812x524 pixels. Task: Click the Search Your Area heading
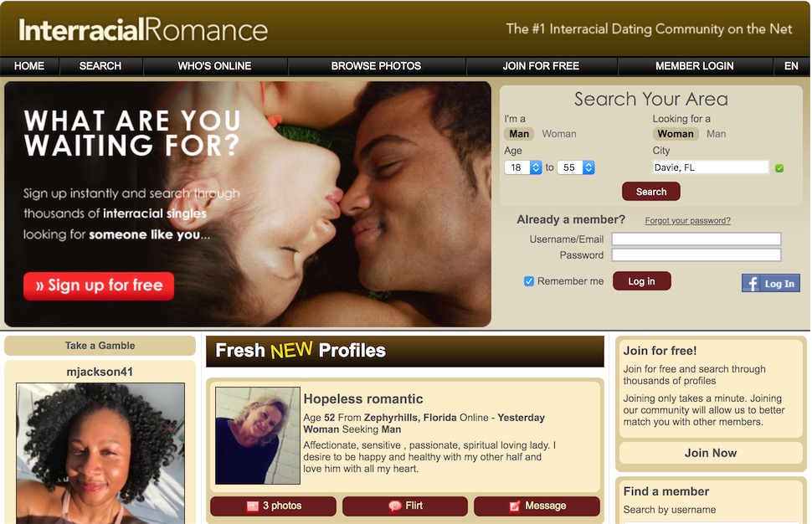coord(651,99)
